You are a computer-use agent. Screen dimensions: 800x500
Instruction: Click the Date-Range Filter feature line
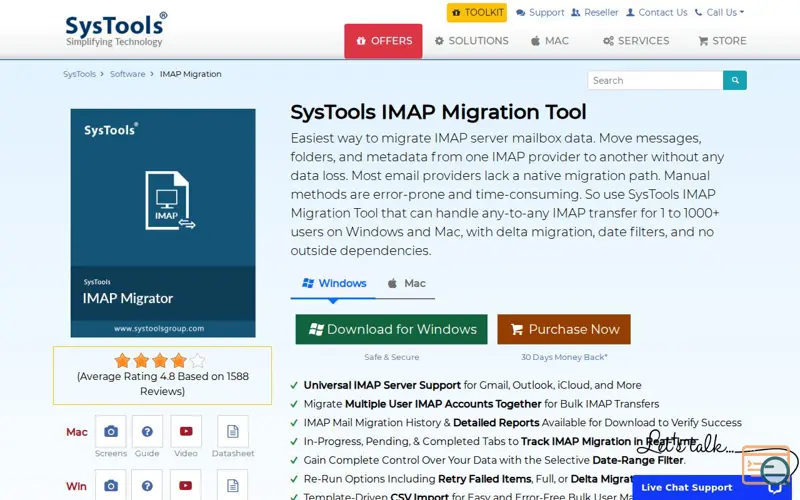click(x=494, y=460)
